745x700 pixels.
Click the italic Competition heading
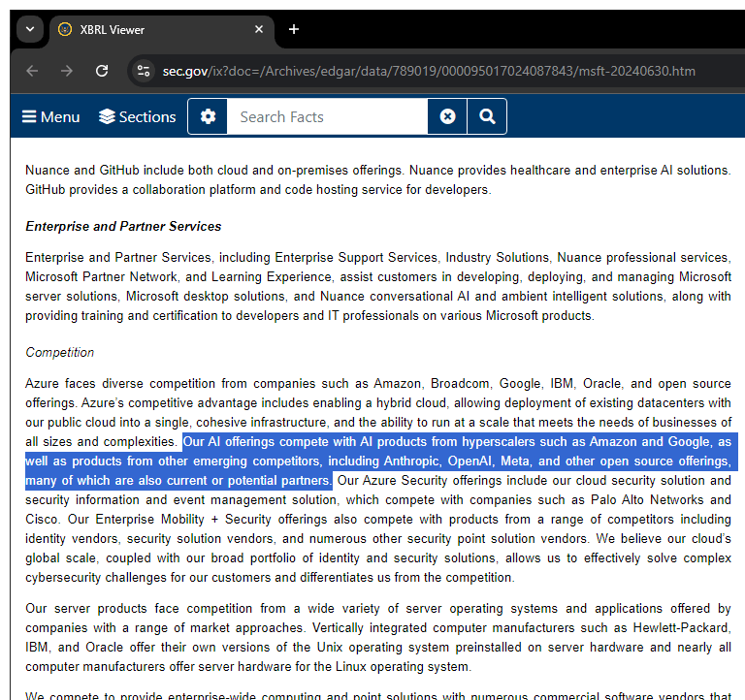[x=60, y=352]
